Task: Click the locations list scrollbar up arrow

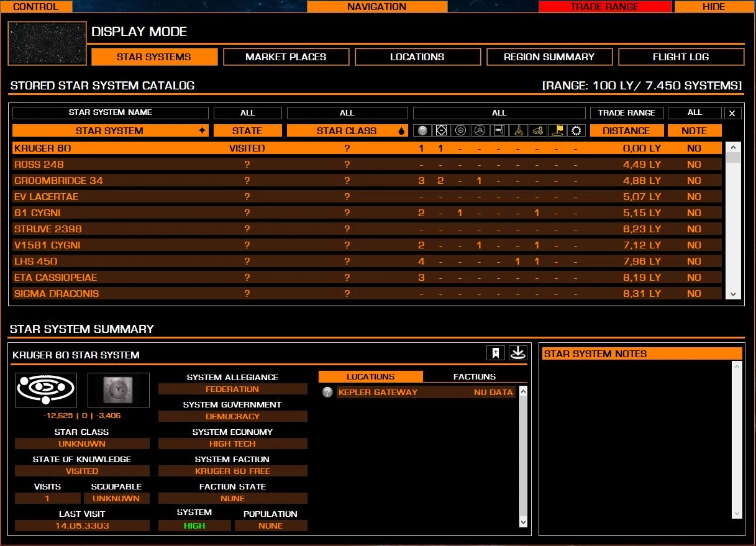Action: click(x=523, y=391)
